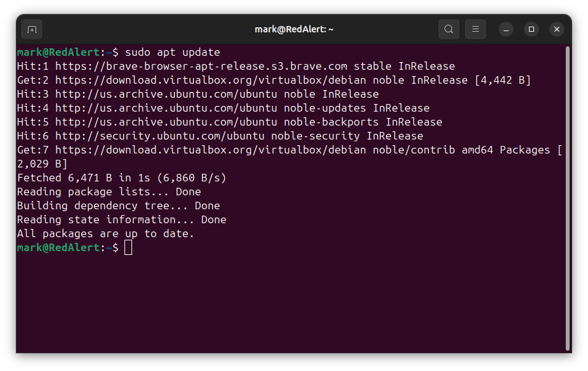
Task: Click the 'Fetched 6,471 B' output line
Action: [121, 178]
